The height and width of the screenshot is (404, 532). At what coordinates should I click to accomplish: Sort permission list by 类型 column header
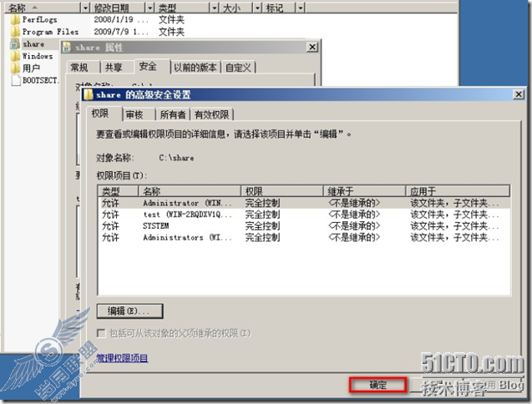point(118,191)
